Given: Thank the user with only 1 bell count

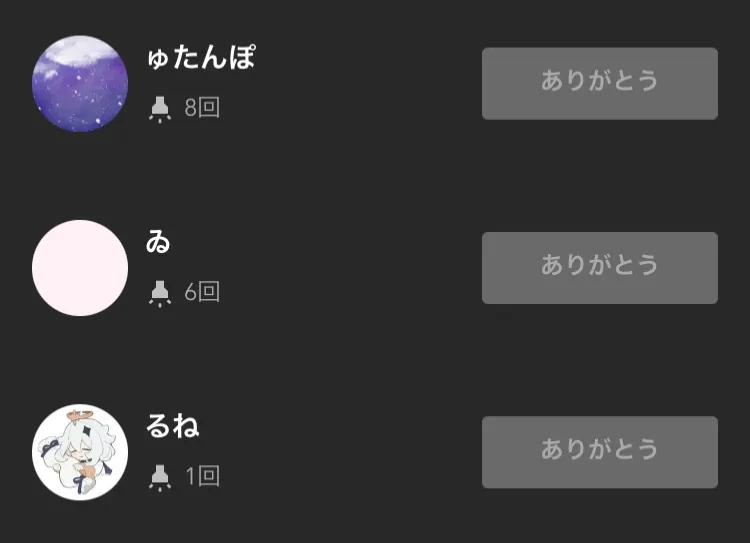Looking at the screenshot, I should 599,452.
